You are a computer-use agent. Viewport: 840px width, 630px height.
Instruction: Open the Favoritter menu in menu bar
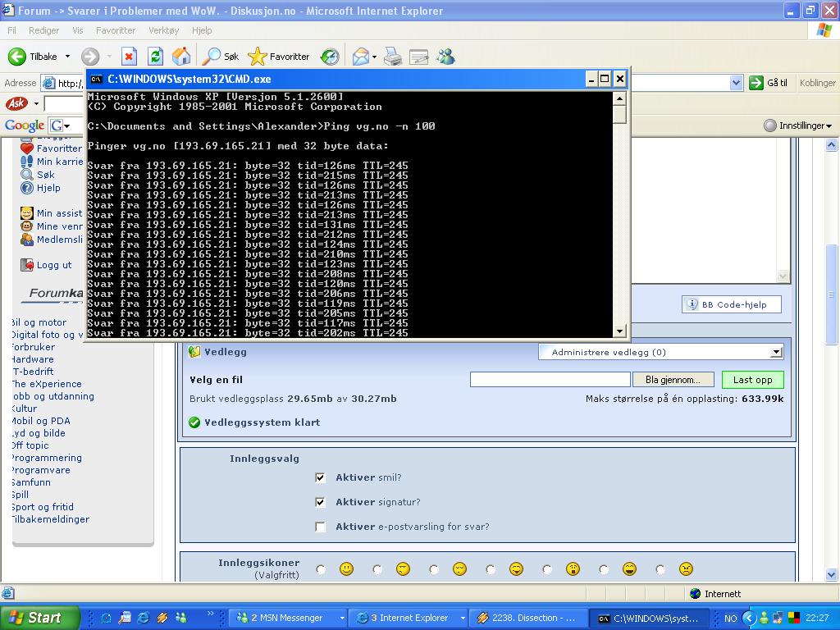pyautogui.click(x=116, y=30)
